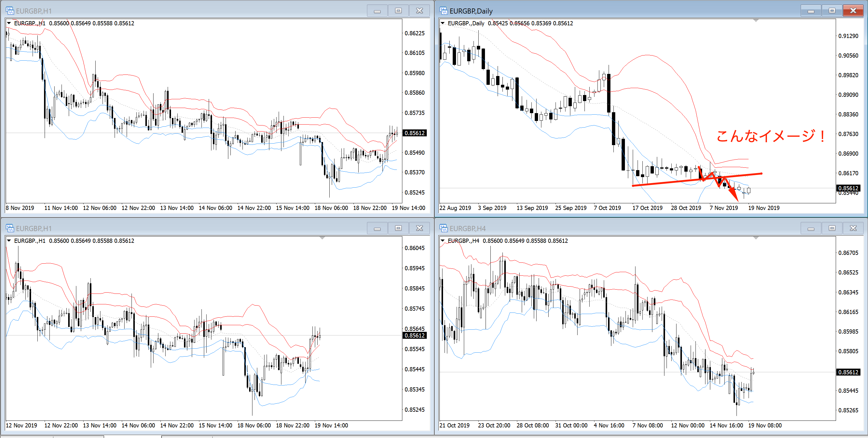This screenshot has height=438, width=868.
Task: Click the 0.85612 price label on H4 chart
Action: [x=848, y=372]
